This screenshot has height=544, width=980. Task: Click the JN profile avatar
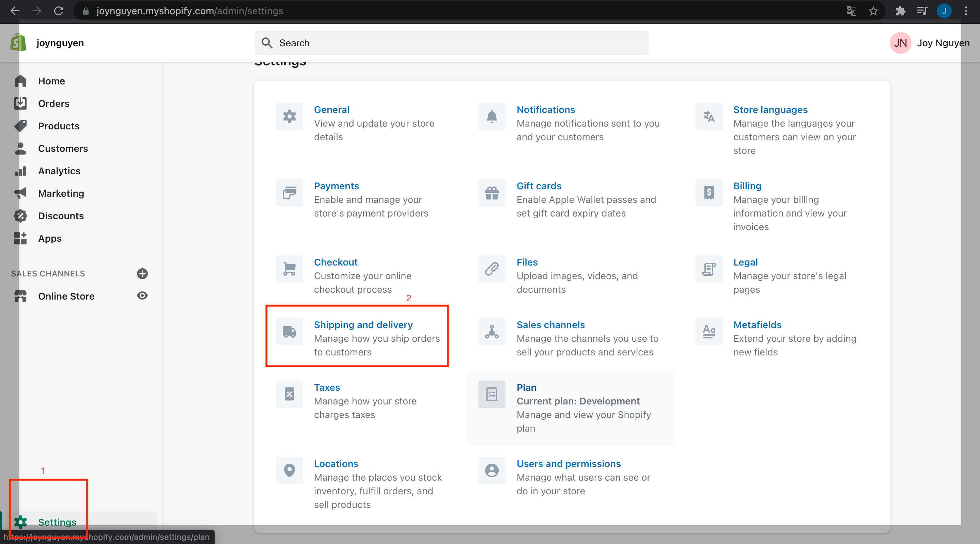click(900, 43)
